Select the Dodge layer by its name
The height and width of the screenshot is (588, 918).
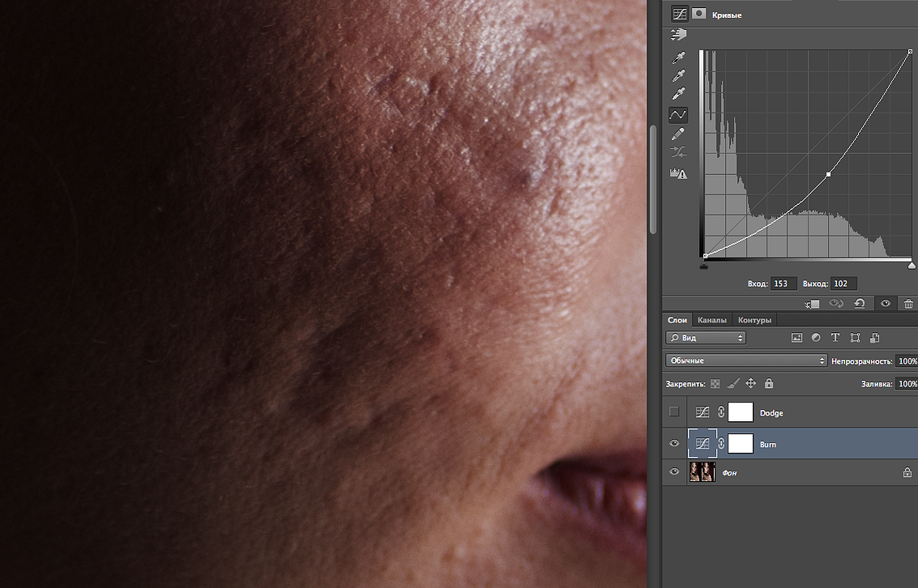click(x=771, y=413)
